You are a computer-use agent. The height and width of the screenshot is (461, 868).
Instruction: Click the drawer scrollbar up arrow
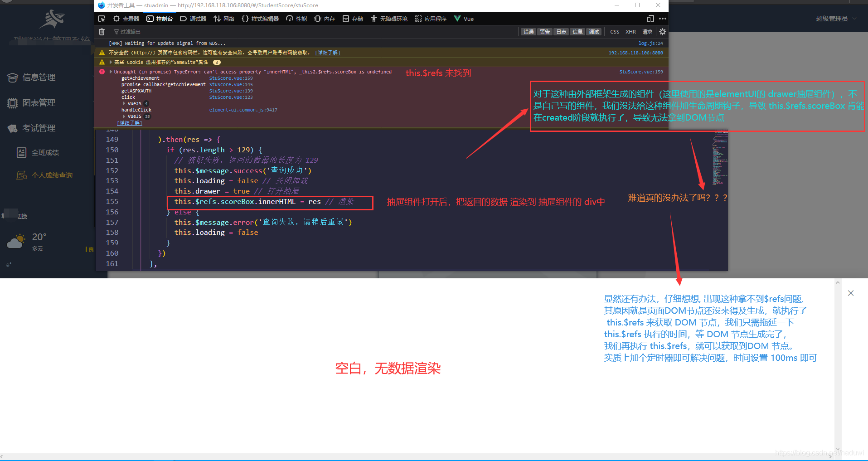[838, 282]
